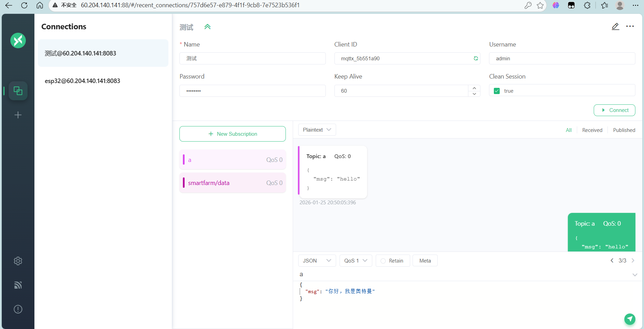Open the JSON payload type dropdown
Viewport: 644px width, 329px height.
[x=316, y=261]
